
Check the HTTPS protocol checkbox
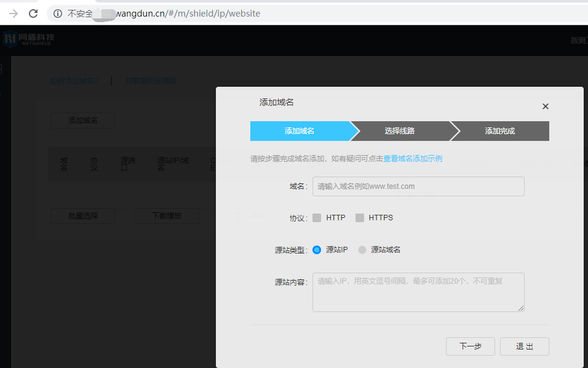360,218
